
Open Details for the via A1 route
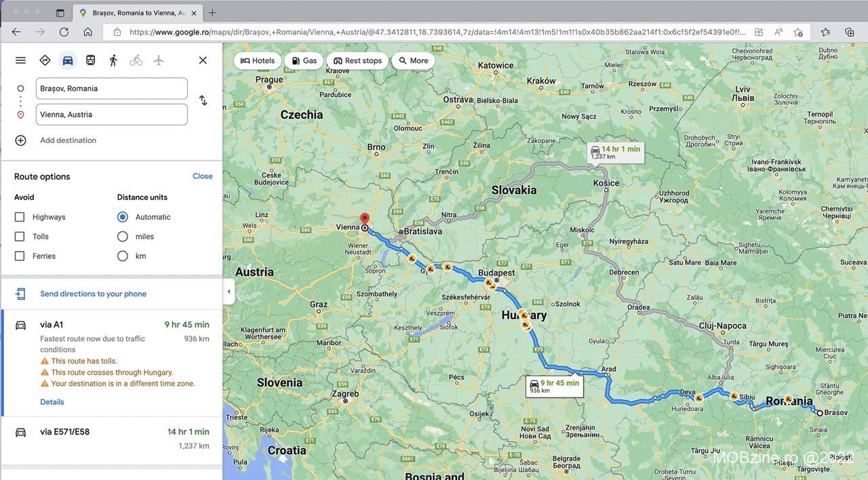point(52,401)
